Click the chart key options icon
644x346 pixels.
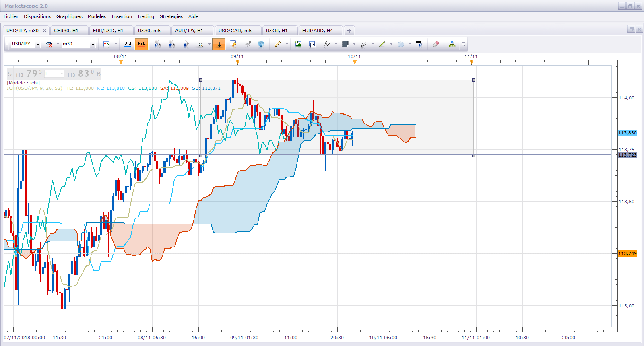point(233,44)
